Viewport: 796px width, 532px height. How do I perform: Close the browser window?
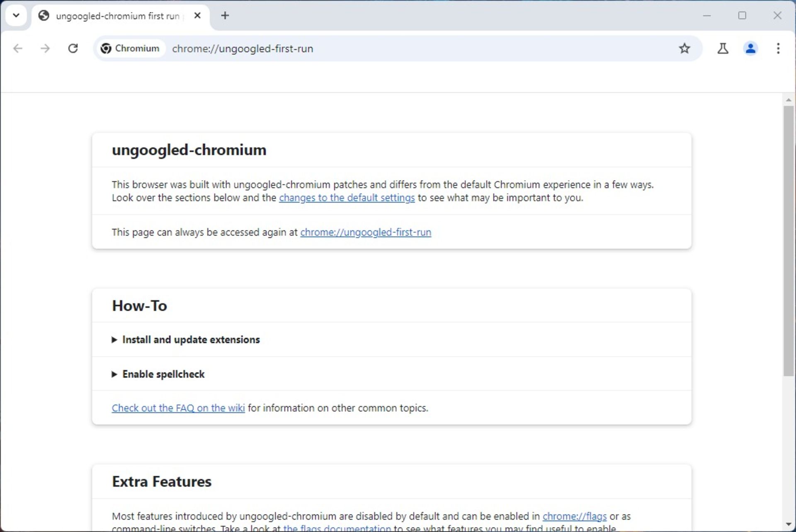[777, 16]
